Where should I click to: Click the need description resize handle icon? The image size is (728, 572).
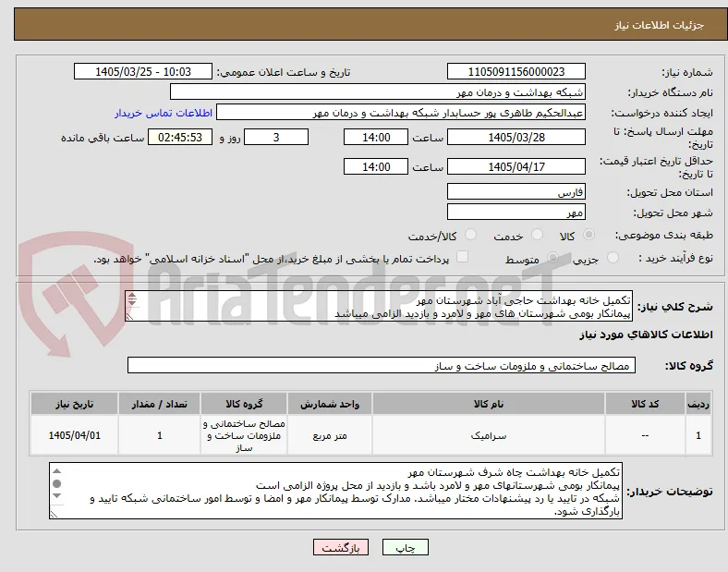pyautogui.click(x=129, y=317)
